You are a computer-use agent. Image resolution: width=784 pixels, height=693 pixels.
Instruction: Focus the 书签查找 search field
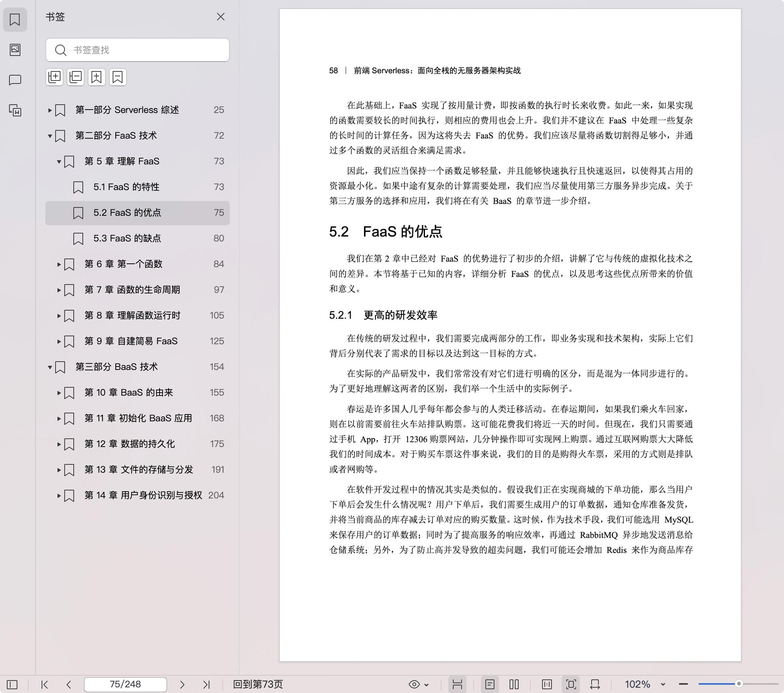137,50
